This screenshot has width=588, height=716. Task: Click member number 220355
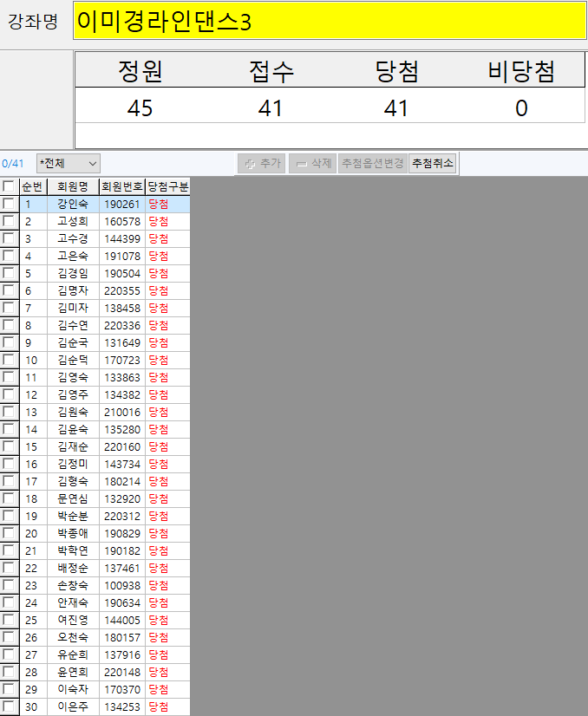(x=122, y=291)
